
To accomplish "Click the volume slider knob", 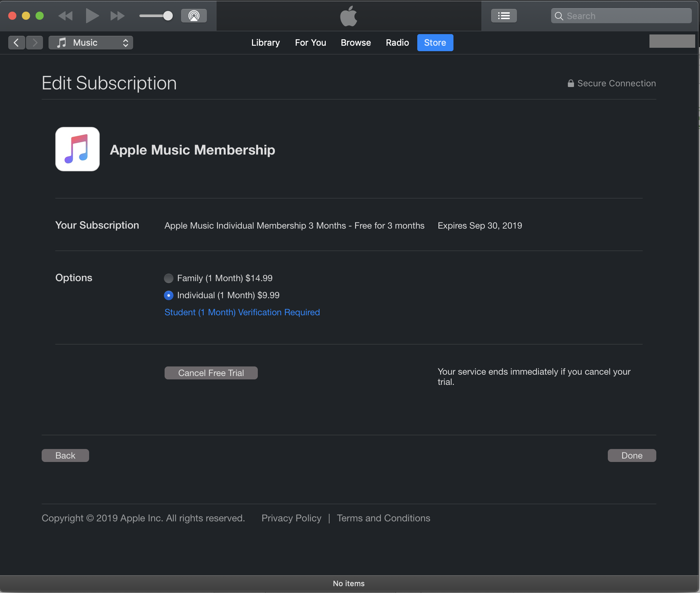I will [168, 16].
